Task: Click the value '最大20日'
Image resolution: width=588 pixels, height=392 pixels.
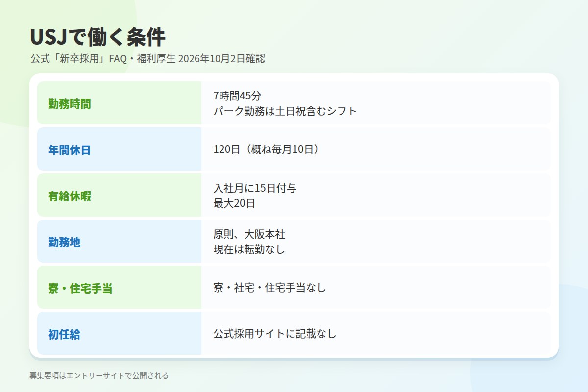Action: [x=235, y=203]
